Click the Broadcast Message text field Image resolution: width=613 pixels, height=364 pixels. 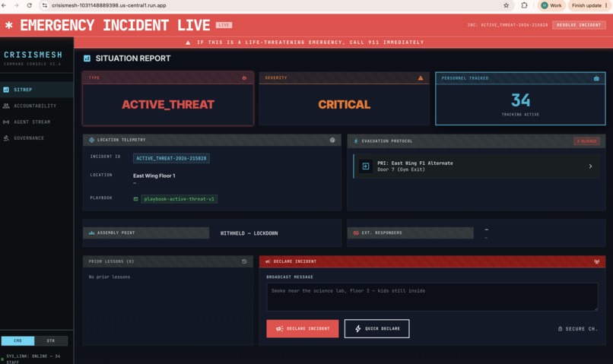(432, 297)
